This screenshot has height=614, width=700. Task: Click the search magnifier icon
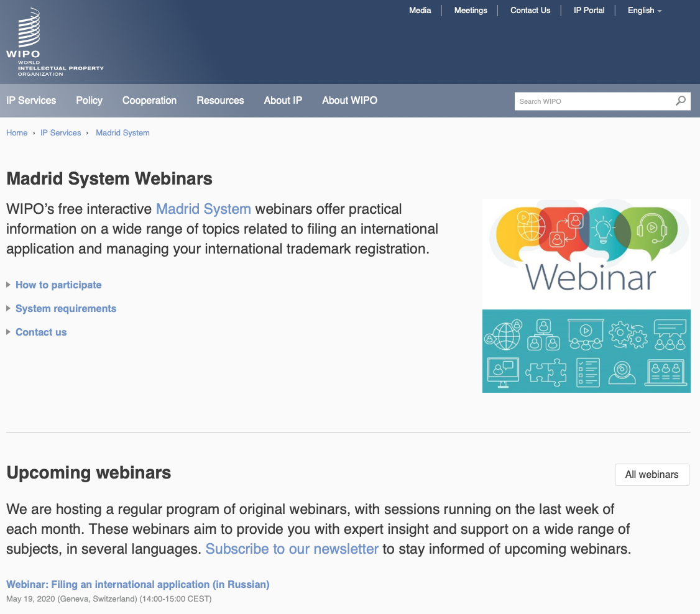[680, 101]
